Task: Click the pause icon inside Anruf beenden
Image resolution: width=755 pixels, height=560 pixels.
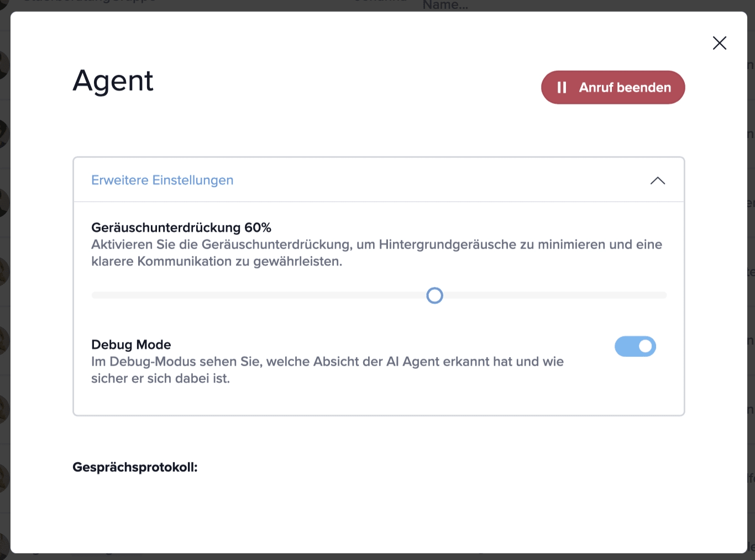Action: (x=562, y=87)
